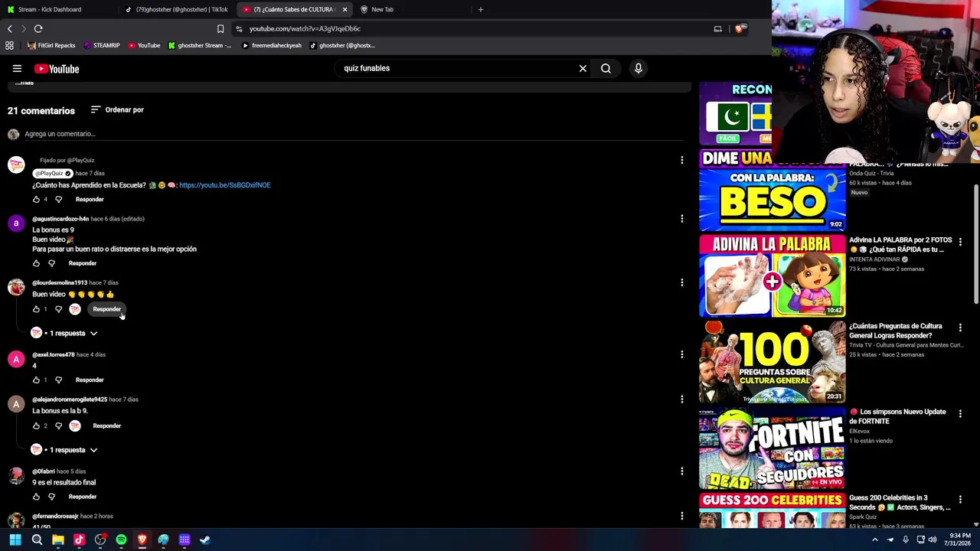Go back to the previous browser page
Image resolution: width=980 pixels, height=551 pixels.
(x=9, y=28)
